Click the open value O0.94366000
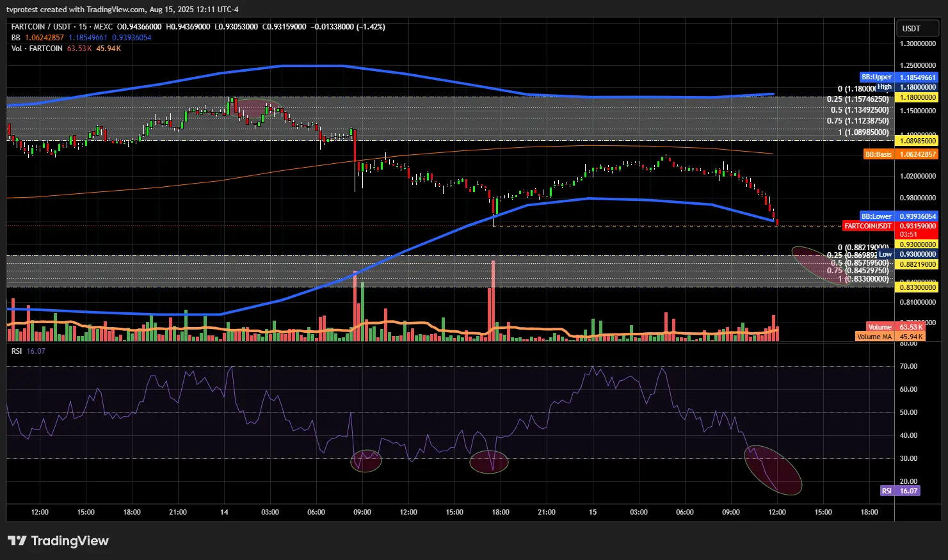This screenshot has width=948, height=560. 139,27
